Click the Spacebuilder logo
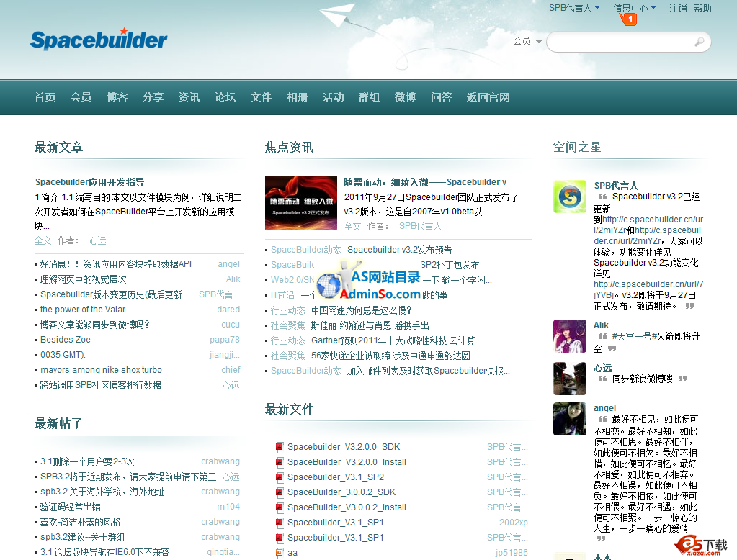 coord(99,39)
